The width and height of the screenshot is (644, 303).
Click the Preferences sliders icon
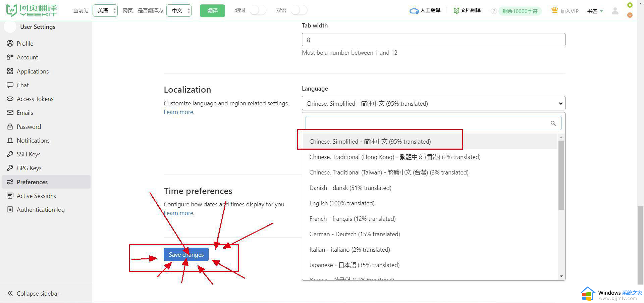[10, 182]
